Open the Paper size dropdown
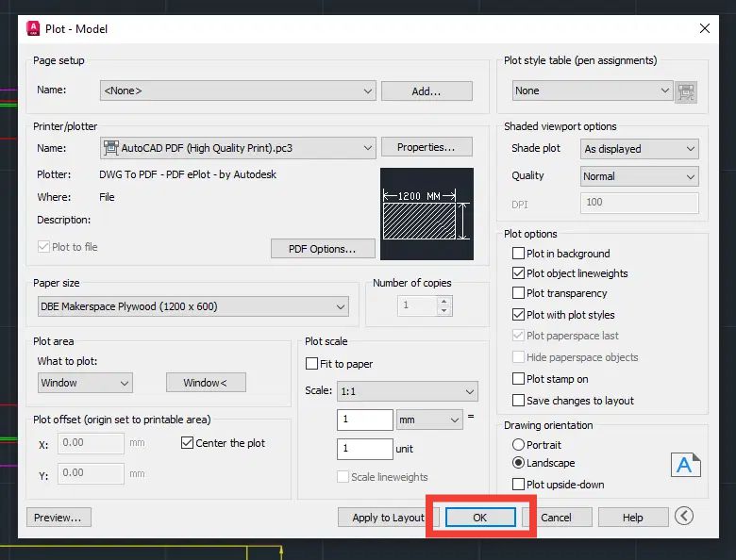 (x=192, y=306)
